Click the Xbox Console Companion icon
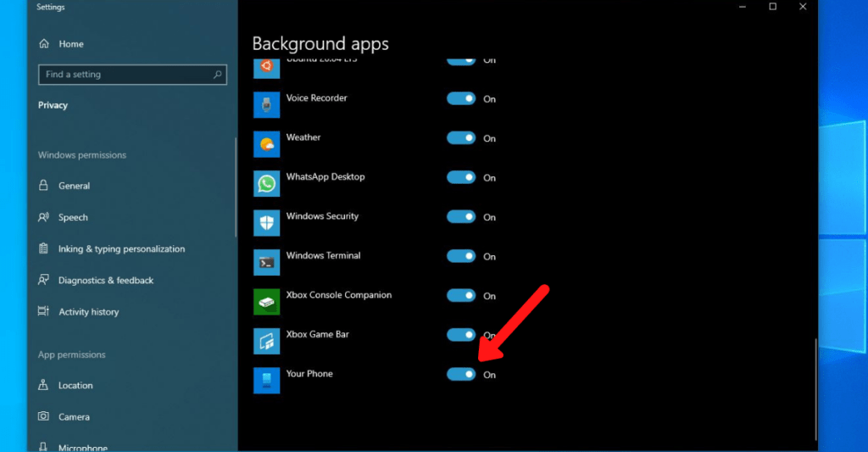The image size is (868, 452). tap(266, 302)
